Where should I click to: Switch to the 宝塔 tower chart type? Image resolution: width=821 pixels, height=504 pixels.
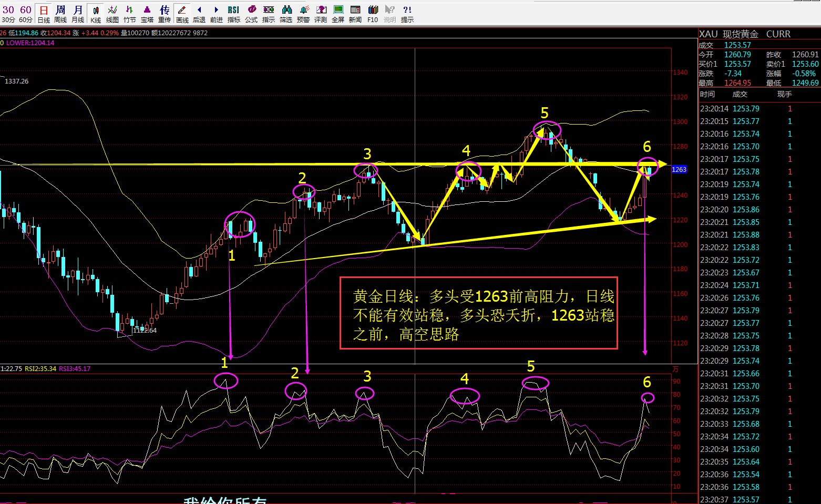[x=147, y=14]
